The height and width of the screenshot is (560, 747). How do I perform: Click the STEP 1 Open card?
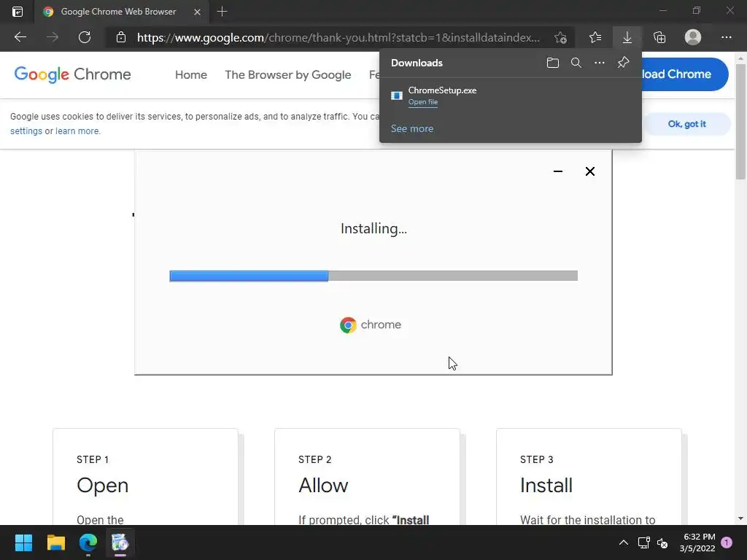(145, 477)
